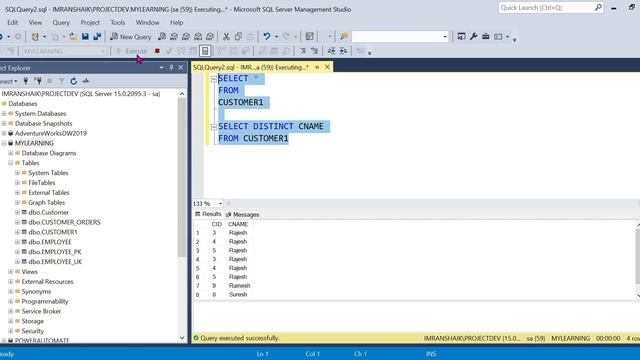Expand Database Snapshots node
The height and width of the screenshot is (360, 640).
click(x=4, y=123)
